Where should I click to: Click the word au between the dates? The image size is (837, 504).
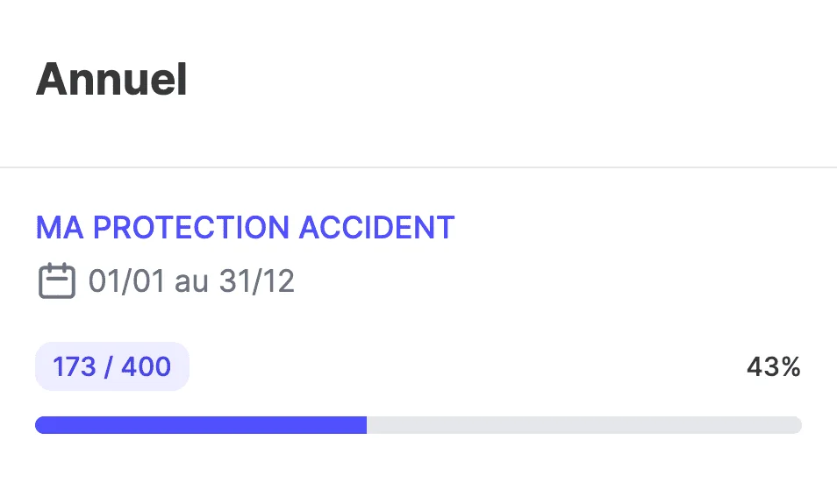point(191,281)
